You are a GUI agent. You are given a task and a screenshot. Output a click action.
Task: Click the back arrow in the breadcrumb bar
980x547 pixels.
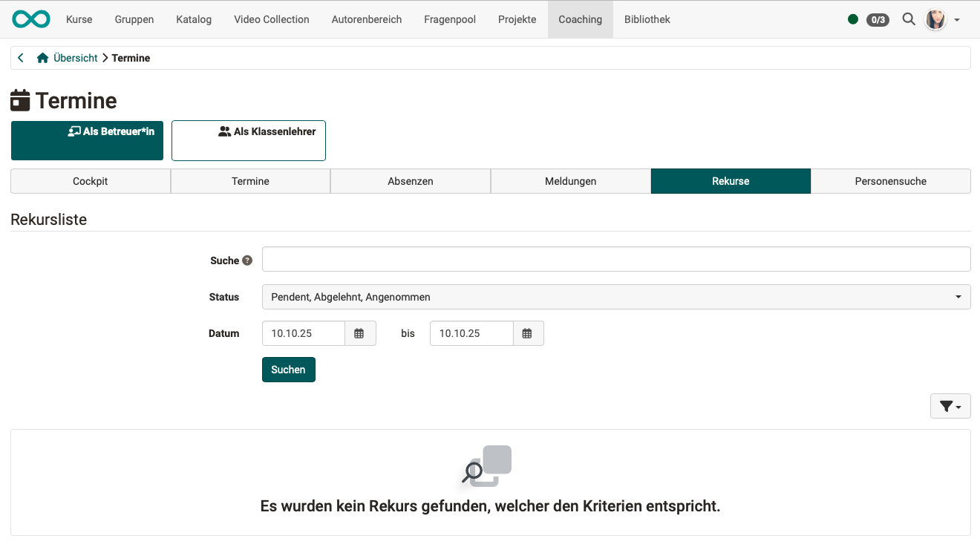(20, 57)
